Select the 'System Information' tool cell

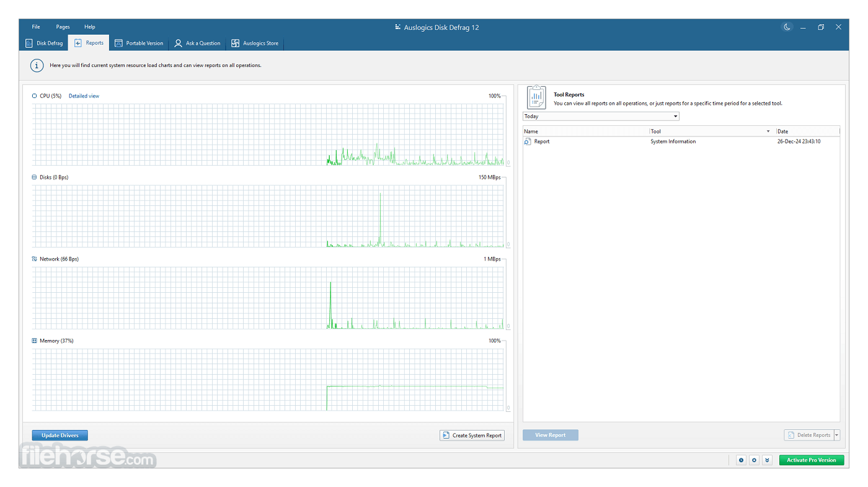click(673, 141)
